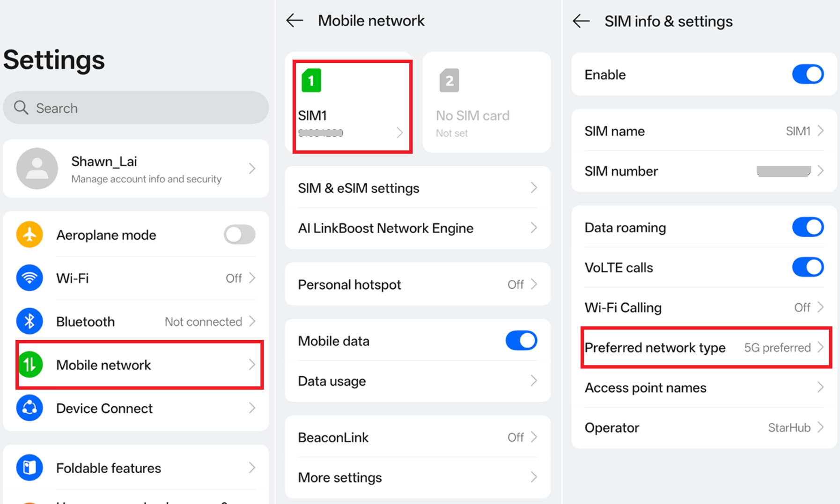Open the More settings entry
Viewport: 840px width, 504px height.
[418, 477]
